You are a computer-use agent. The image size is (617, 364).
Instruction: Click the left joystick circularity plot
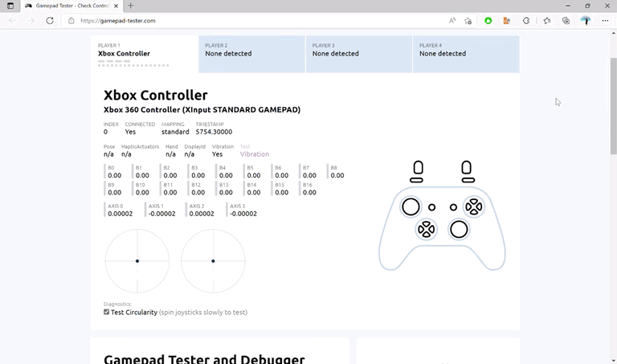coord(137,261)
